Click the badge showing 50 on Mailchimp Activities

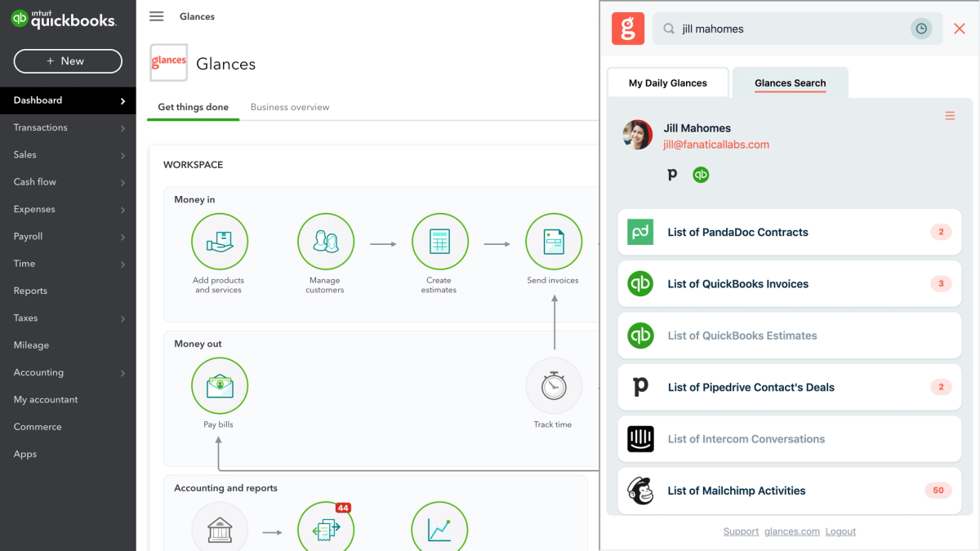coord(938,491)
